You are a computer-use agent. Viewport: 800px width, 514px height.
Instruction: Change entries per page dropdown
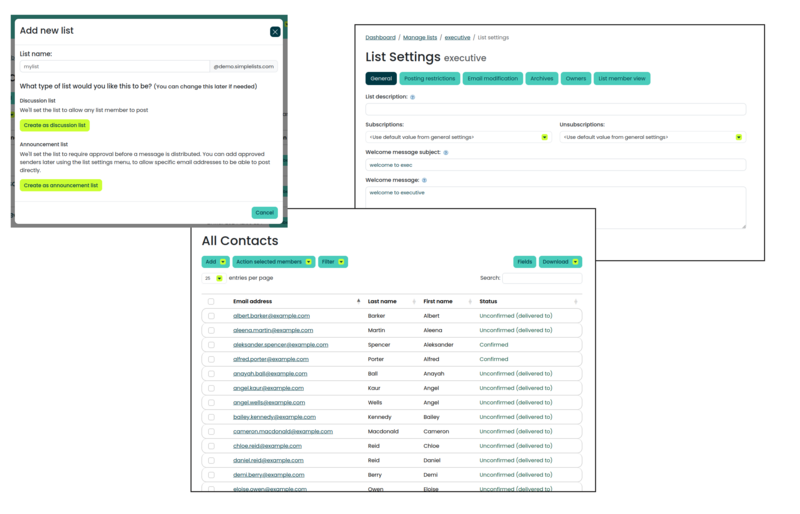click(x=213, y=278)
